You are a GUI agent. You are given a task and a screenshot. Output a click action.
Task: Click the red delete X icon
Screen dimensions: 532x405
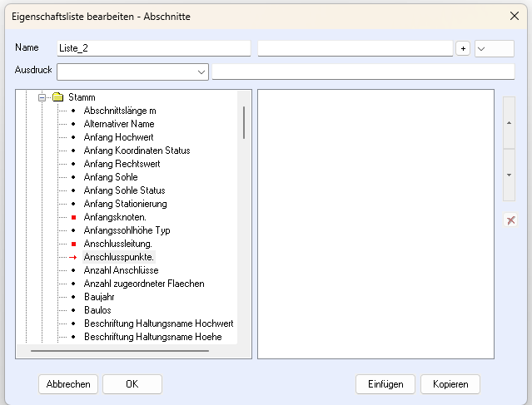coord(510,220)
